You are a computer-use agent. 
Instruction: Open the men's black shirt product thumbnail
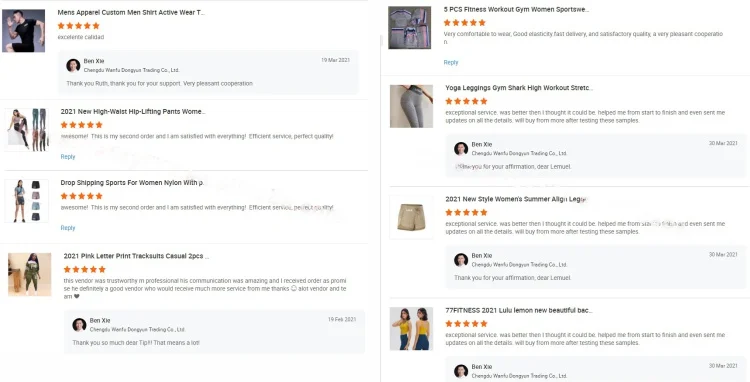tap(23, 31)
